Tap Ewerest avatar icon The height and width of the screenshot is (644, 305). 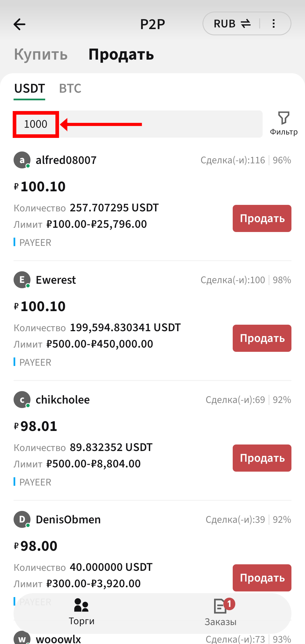(22, 280)
